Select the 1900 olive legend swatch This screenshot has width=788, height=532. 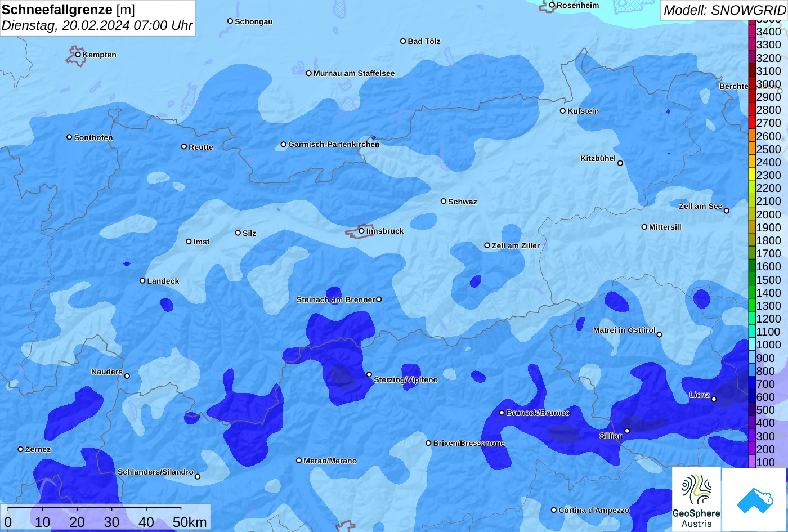(x=751, y=227)
